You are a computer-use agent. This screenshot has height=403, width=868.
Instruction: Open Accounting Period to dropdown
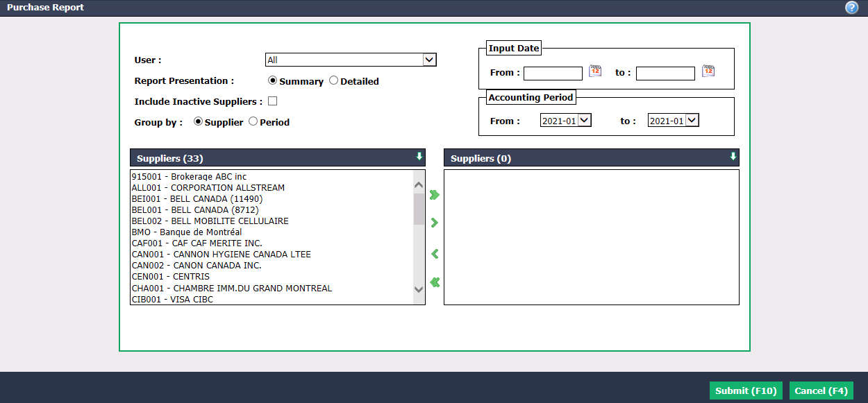(x=673, y=121)
